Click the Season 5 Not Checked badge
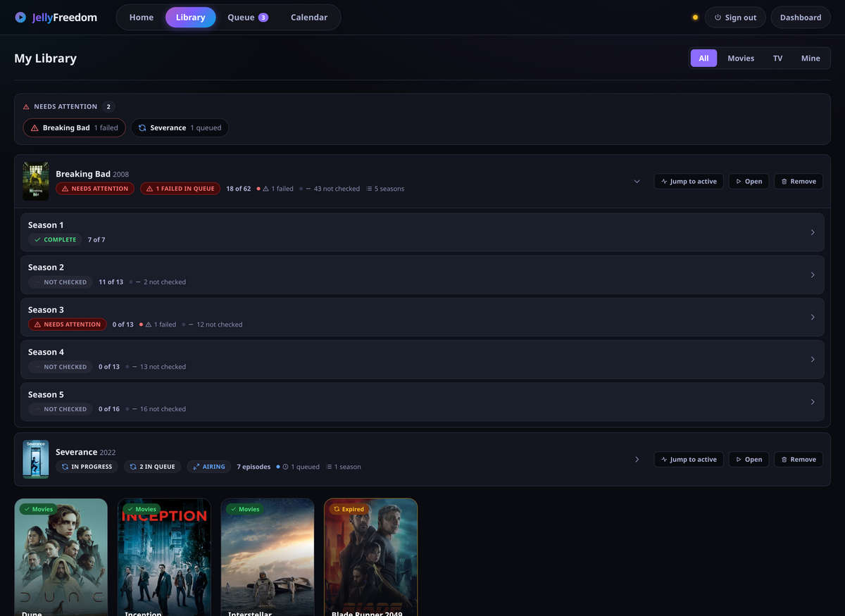Image resolution: width=845 pixels, height=616 pixels. [x=61, y=409]
